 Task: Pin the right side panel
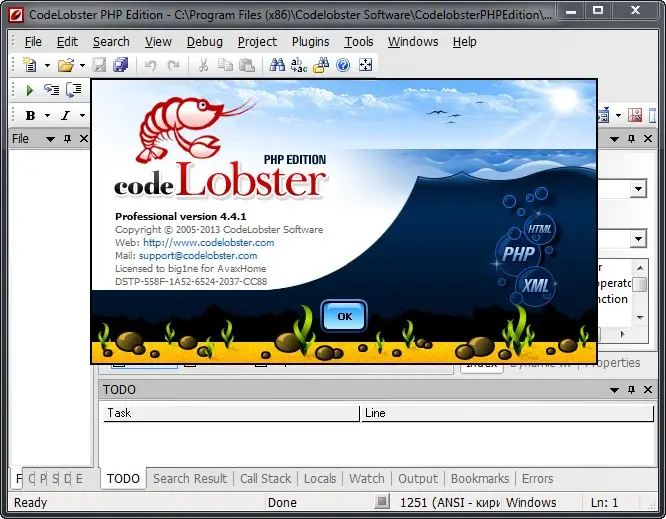pos(631,138)
